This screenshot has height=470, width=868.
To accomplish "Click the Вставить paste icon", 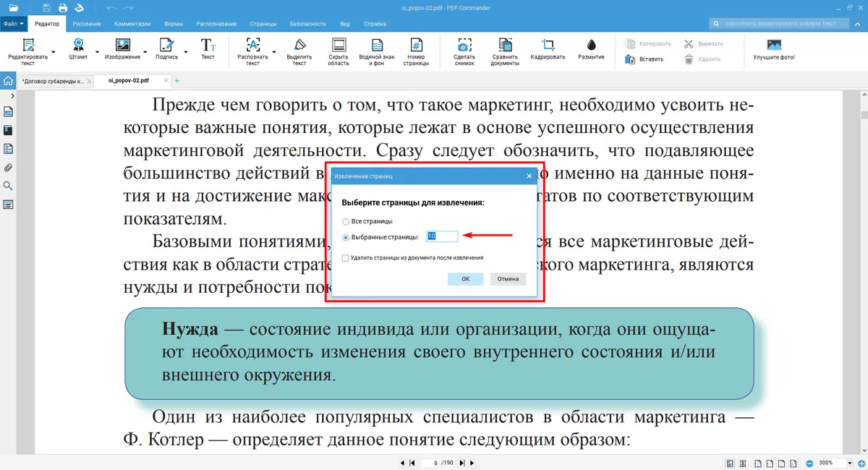I will coord(631,59).
